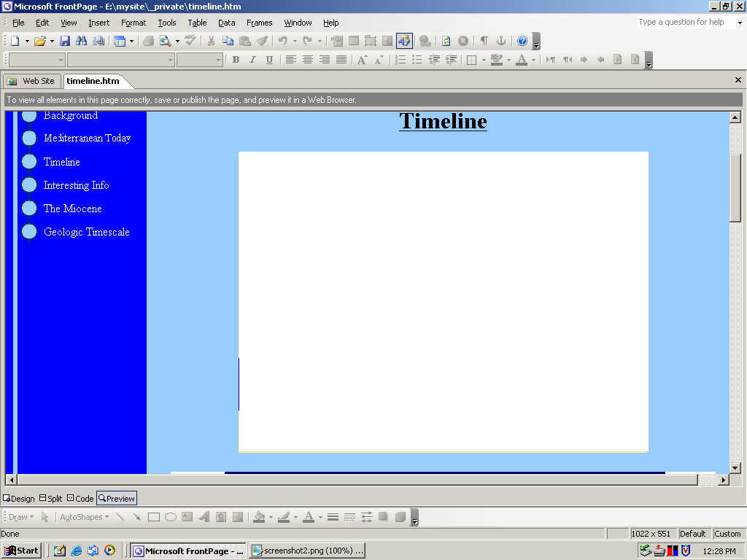Run the ABC spelling check icon
Viewport: 747px width, 560px height.
click(x=190, y=41)
